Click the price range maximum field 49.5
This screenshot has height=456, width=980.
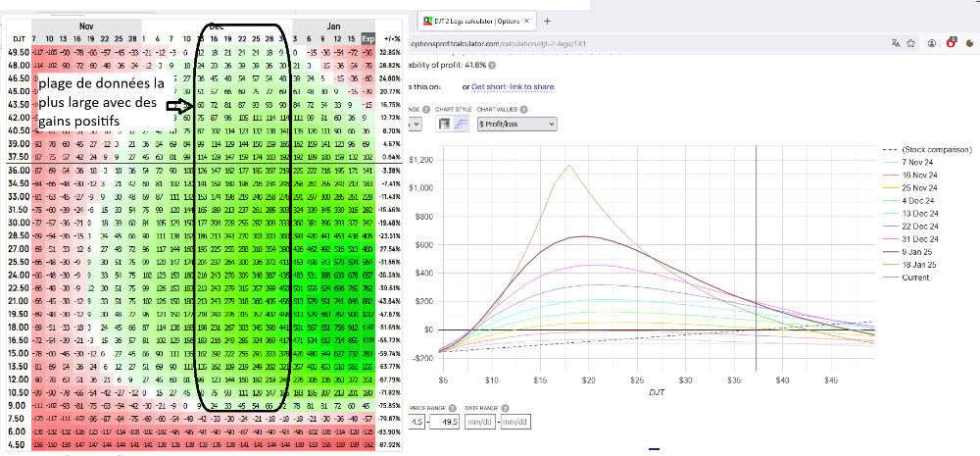[445, 422]
